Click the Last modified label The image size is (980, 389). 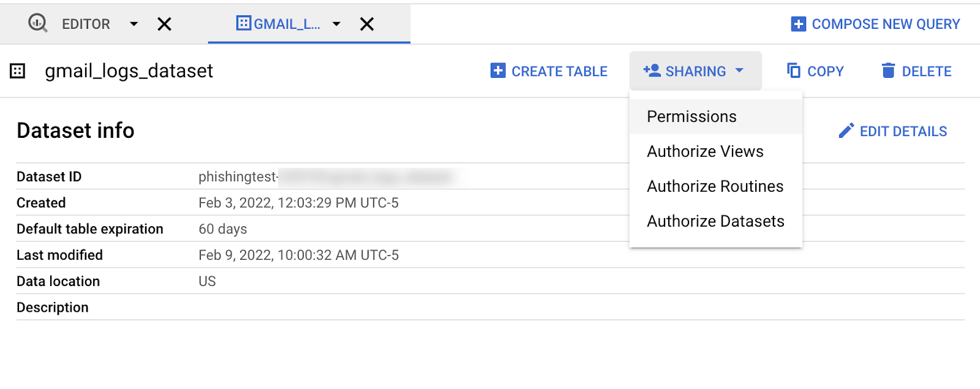[x=59, y=255]
